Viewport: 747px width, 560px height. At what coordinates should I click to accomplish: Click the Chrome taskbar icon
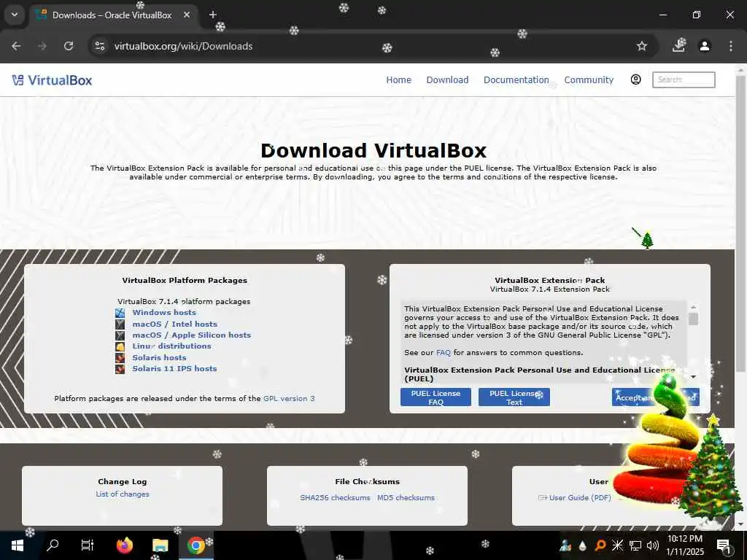click(x=196, y=545)
